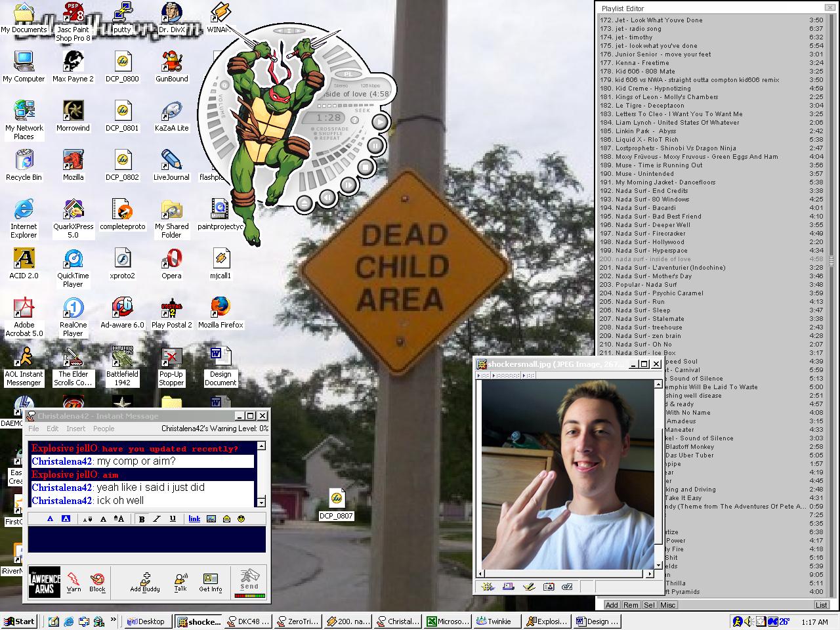Pause playback in Winamp player

[375, 145]
